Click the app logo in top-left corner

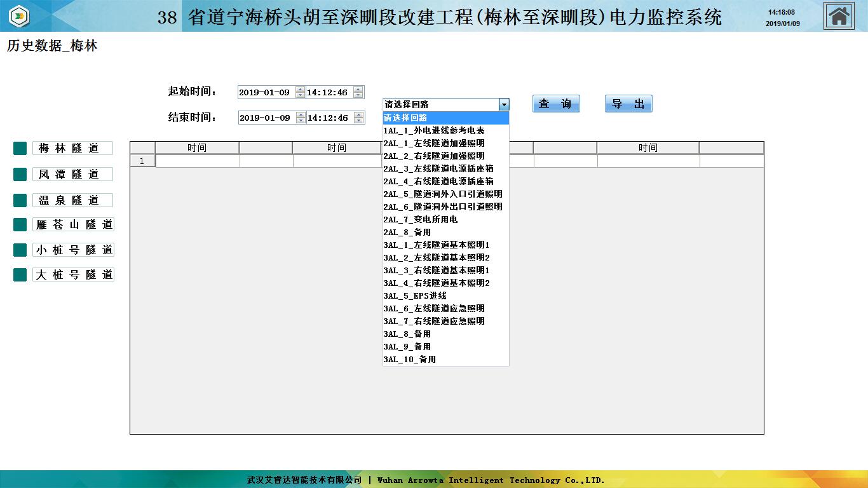tap(20, 16)
